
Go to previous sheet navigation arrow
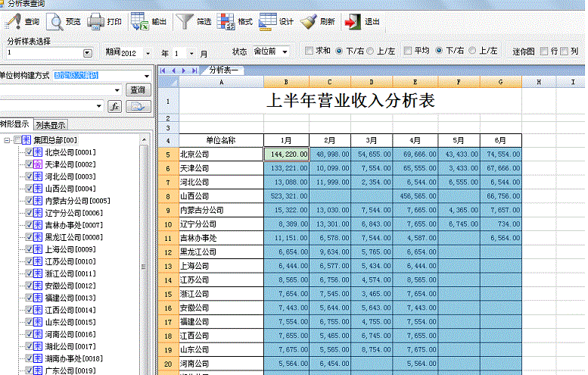click(x=173, y=70)
